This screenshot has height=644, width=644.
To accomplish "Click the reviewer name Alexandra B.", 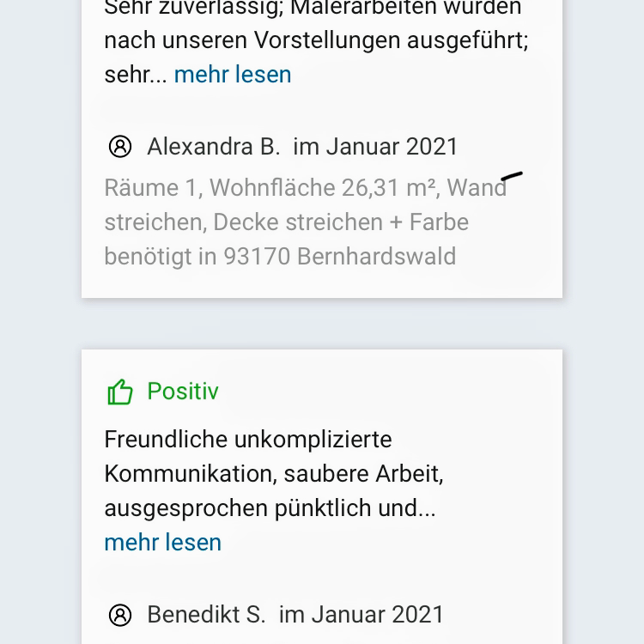I will [214, 147].
